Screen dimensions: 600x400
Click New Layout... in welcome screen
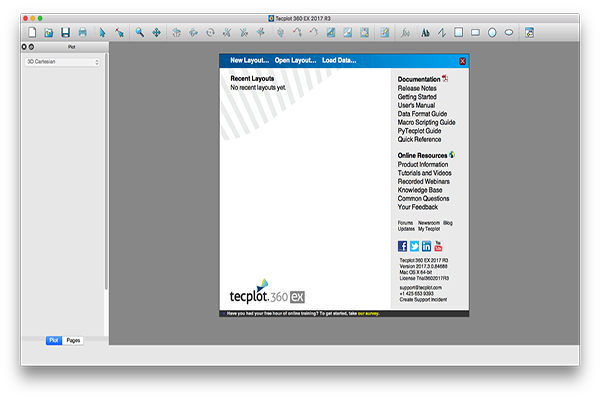(x=249, y=60)
